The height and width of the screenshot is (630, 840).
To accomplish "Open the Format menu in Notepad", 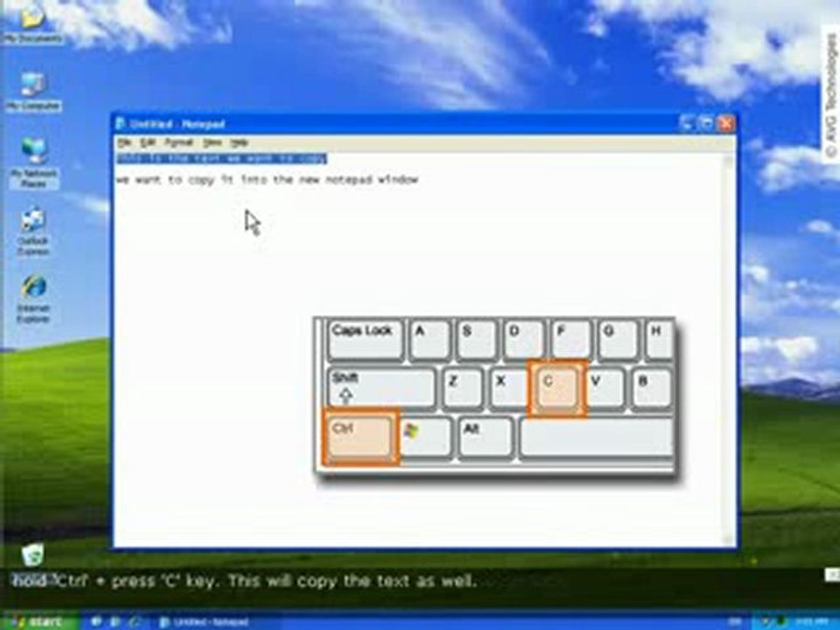I will point(178,143).
